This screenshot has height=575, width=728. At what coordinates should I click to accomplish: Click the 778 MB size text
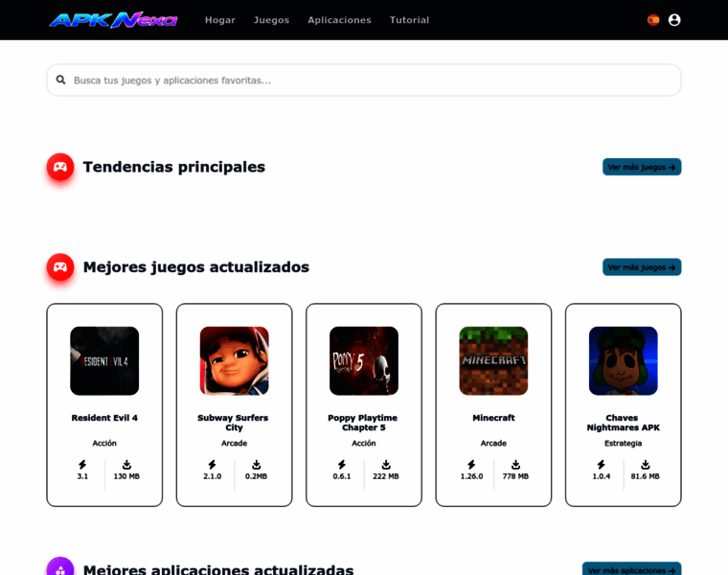point(515,476)
